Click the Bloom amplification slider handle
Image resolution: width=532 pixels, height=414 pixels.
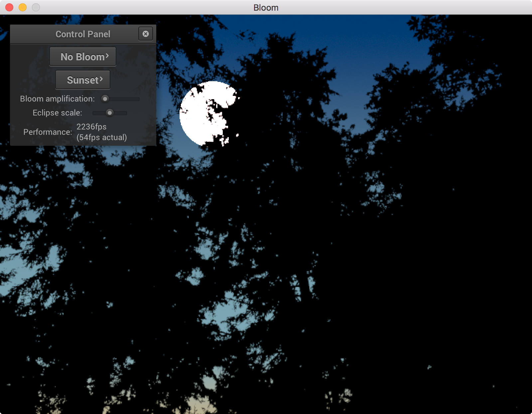(x=105, y=99)
